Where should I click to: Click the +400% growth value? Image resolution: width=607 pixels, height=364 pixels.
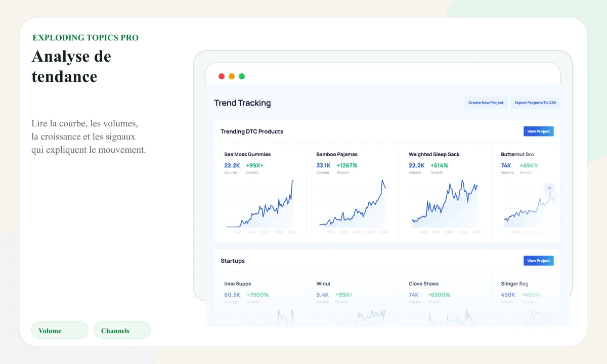(x=531, y=295)
